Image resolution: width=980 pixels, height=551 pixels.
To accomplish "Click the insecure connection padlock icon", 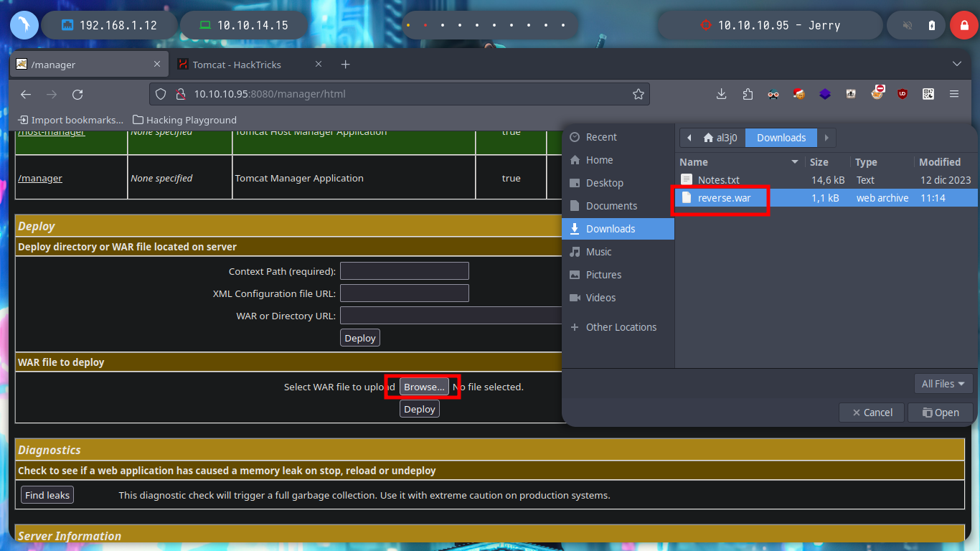I will pos(180,94).
